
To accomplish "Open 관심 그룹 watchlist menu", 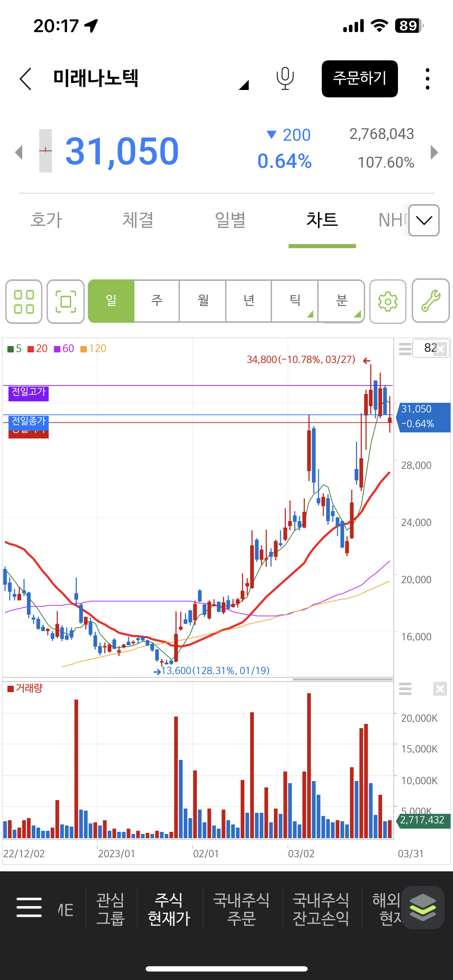I will coord(110,909).
